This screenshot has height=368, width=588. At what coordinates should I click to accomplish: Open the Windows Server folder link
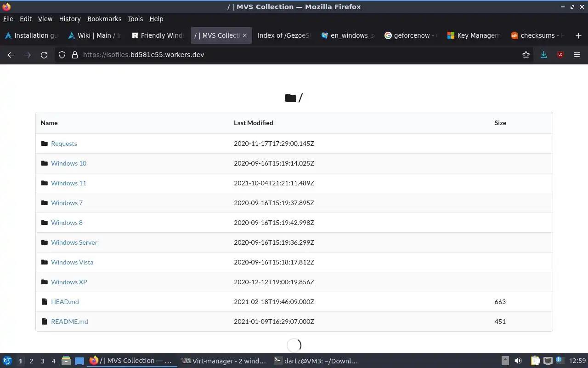[74, 242]
